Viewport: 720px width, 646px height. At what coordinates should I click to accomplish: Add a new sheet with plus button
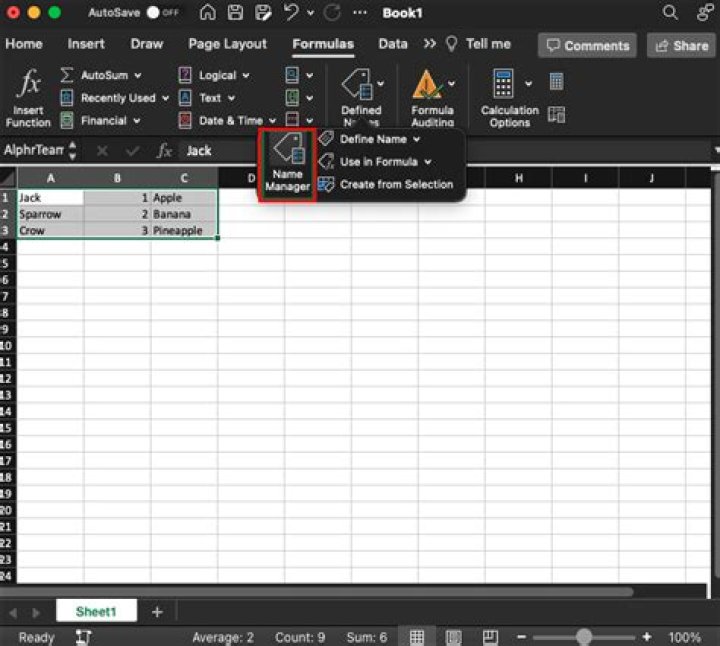tap(157, 612)
